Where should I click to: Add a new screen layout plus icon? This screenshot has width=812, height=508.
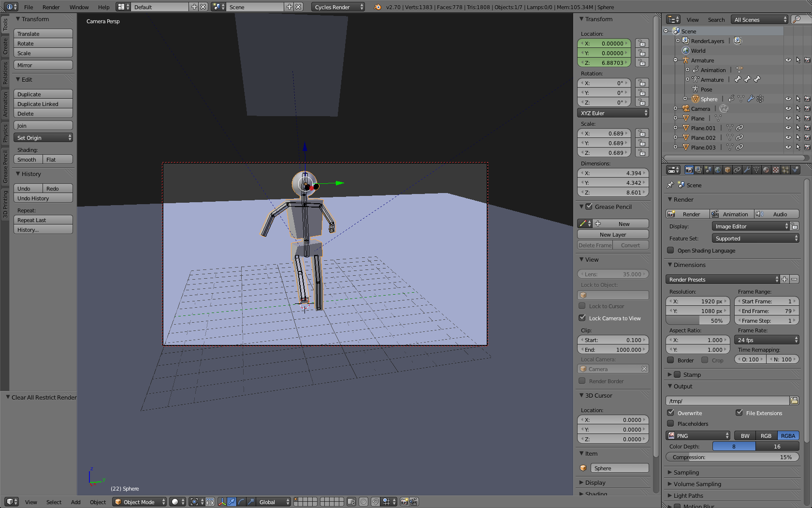click(x=194, y=7)
